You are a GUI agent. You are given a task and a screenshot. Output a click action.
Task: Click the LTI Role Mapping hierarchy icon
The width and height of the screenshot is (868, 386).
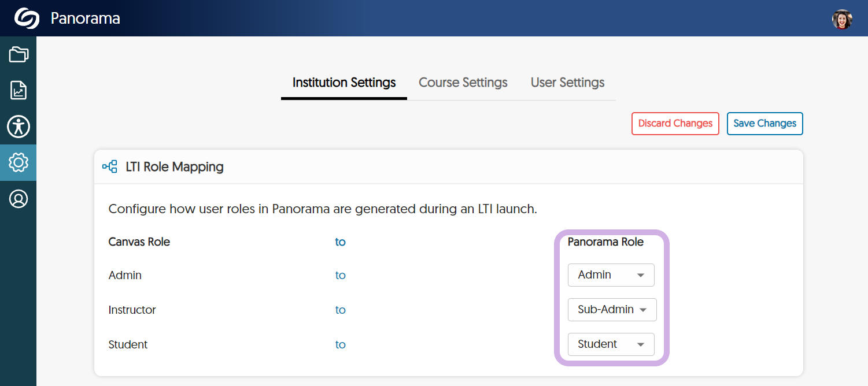(x=110, y=167)
